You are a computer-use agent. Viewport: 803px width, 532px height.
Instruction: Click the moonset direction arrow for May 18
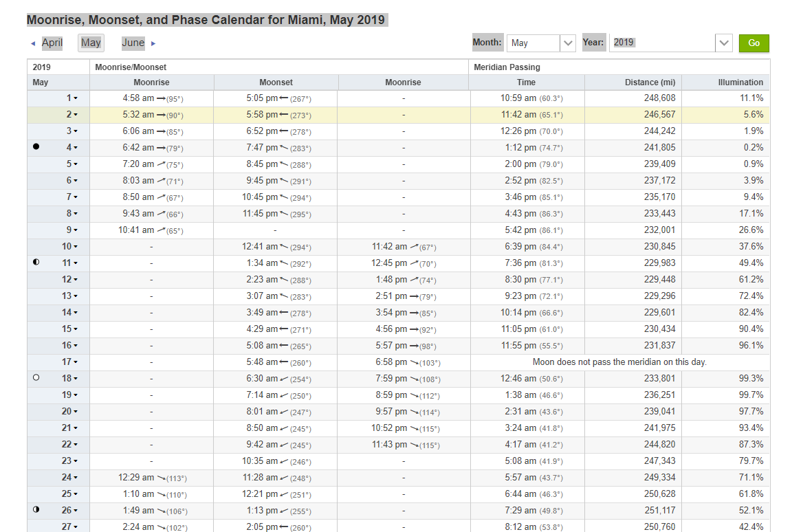(x=283, y=379)
